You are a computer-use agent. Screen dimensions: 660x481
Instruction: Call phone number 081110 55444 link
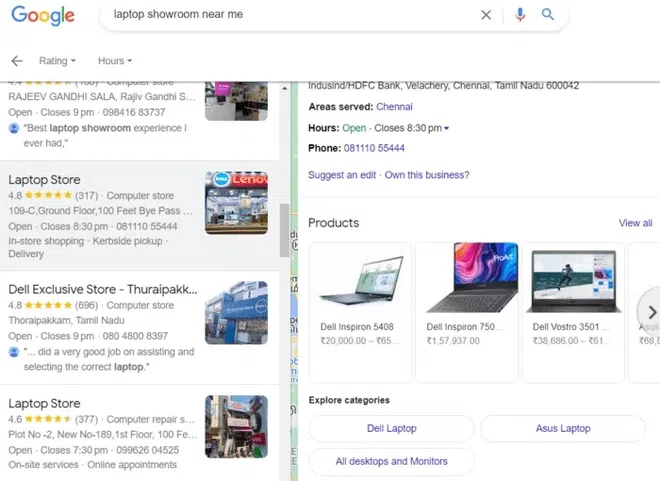tap(374, 148)
